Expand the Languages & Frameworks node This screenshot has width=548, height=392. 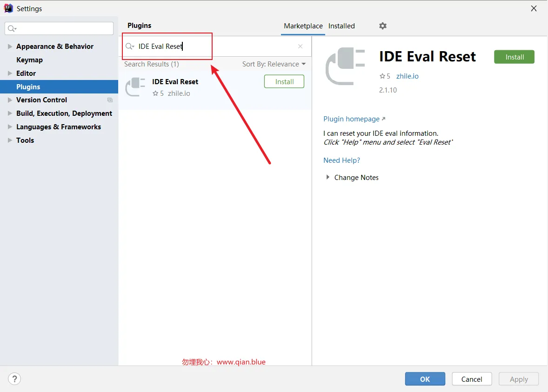coord(10,127)
